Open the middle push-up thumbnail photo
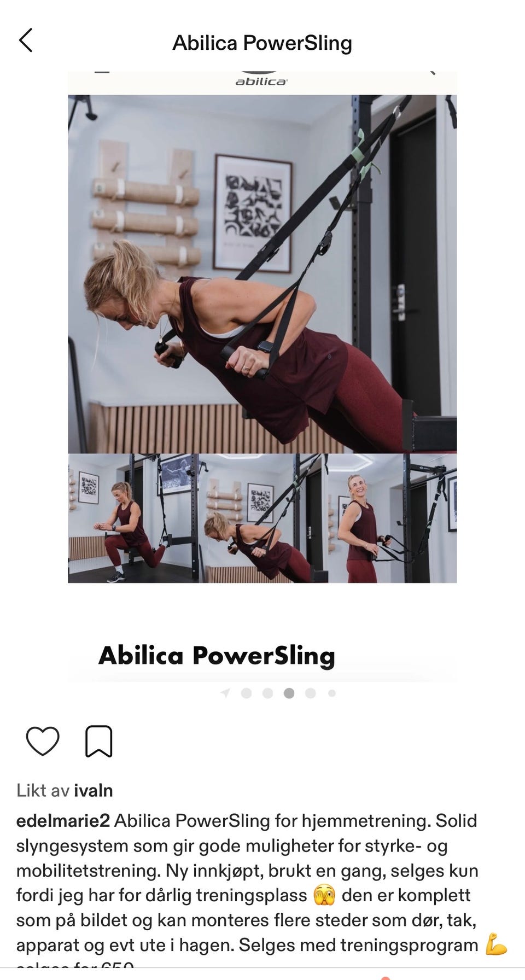The width and height of the screenshot is (525, 980). point(263,518)
